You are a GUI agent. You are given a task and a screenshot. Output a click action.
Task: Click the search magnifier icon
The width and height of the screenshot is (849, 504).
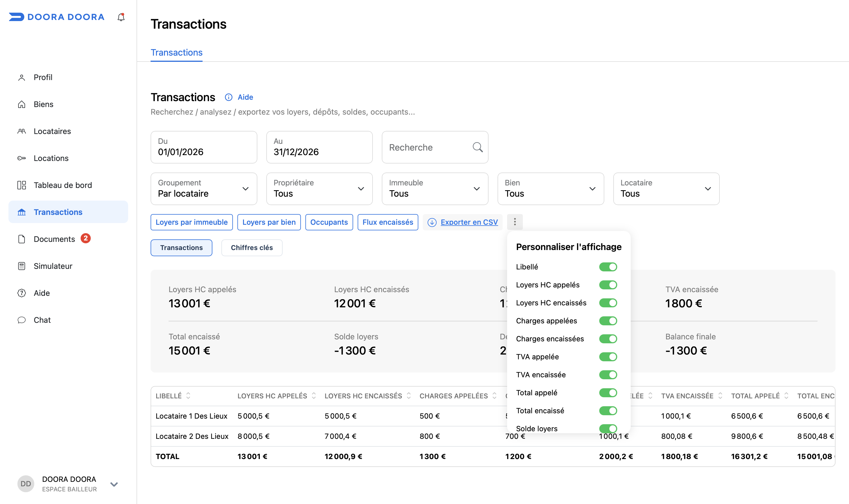[478, 147]
